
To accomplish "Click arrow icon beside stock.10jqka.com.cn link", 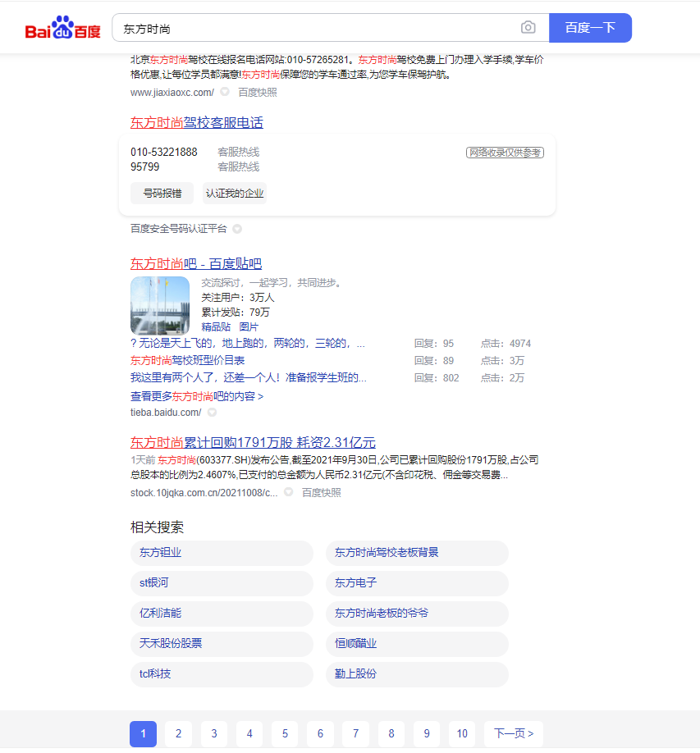I will pyautogui.click(x=288, y=493).
